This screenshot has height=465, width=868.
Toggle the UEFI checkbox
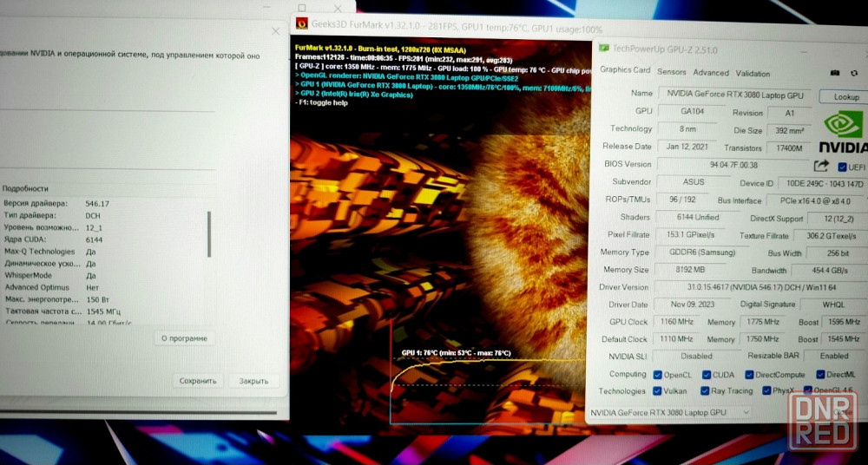(843, 167)
